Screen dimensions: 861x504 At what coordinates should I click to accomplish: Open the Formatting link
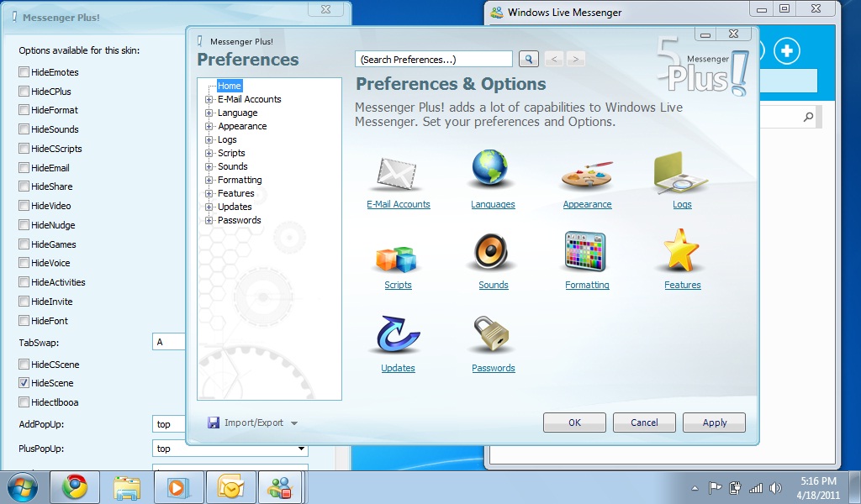[587, 285]
